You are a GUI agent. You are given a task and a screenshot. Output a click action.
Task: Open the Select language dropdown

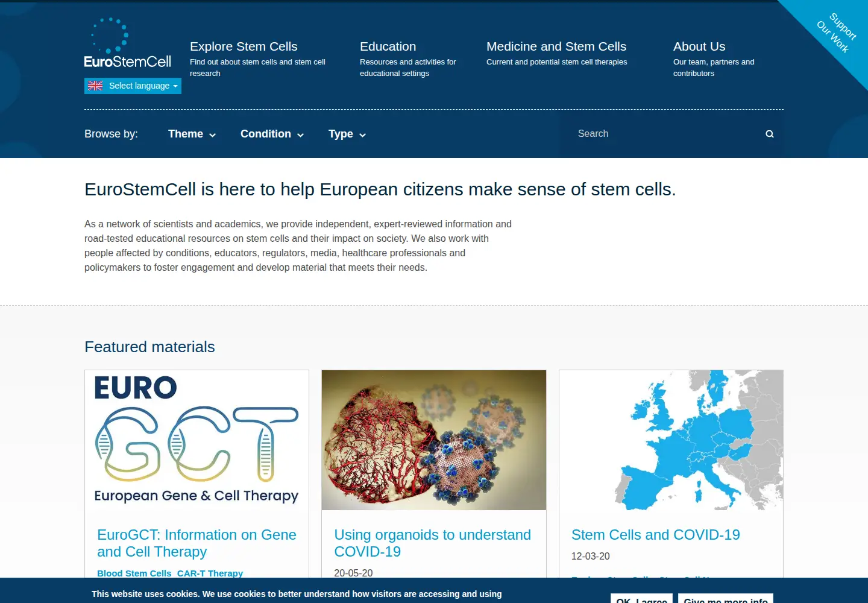133,86
